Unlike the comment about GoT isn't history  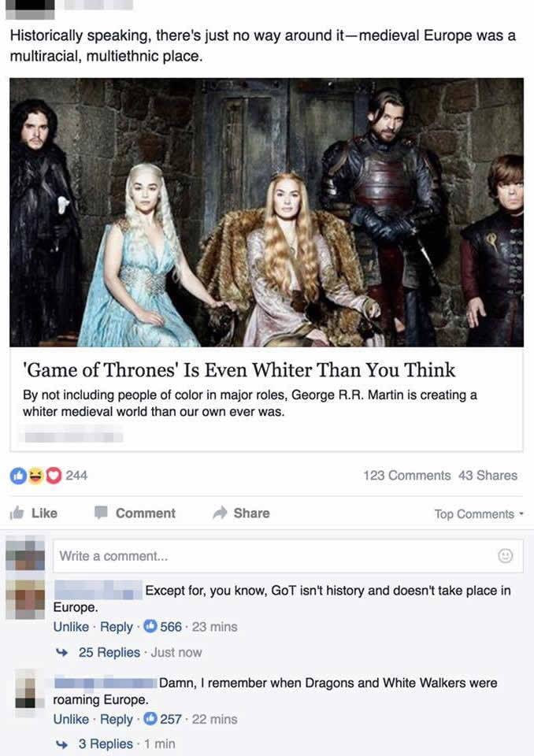coord(71,627)
